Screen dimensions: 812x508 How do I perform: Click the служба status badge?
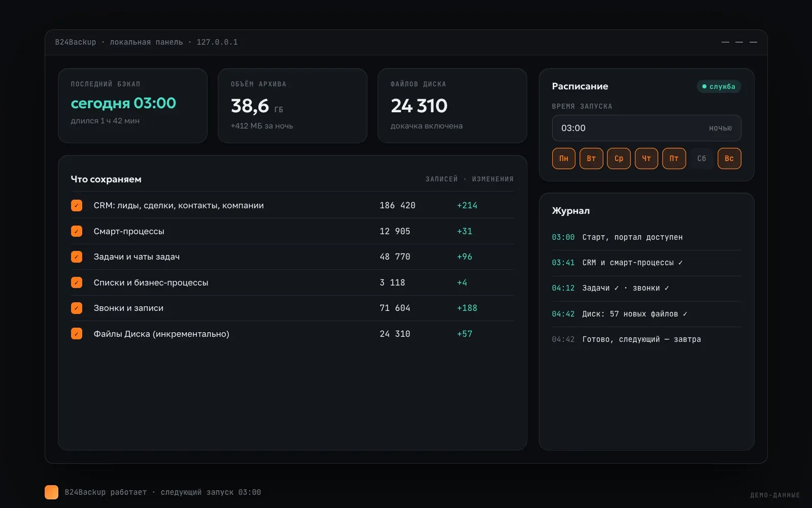point(719,86)
